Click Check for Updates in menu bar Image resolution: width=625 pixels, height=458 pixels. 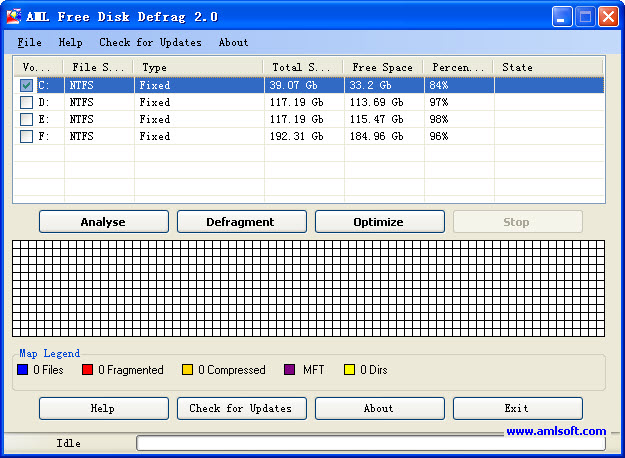coord(150,43)
